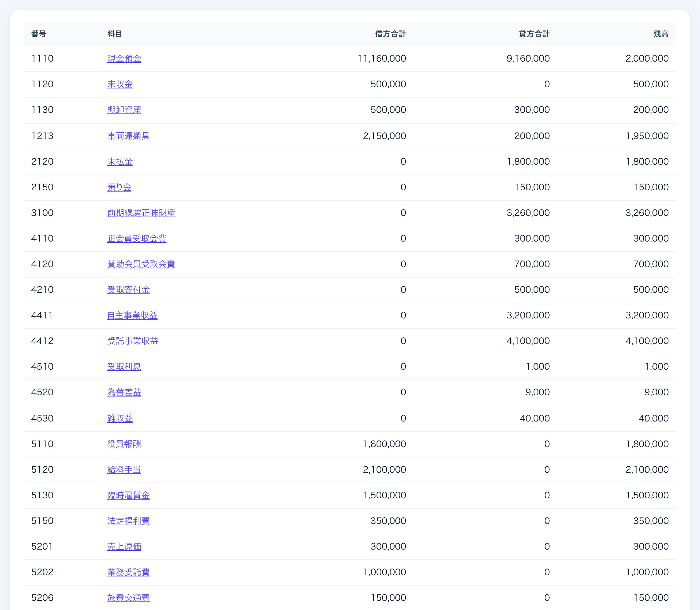Open the 棚卸資産 account link
Image resolution: width=700 pixels, height=610 pixels.
124,109
